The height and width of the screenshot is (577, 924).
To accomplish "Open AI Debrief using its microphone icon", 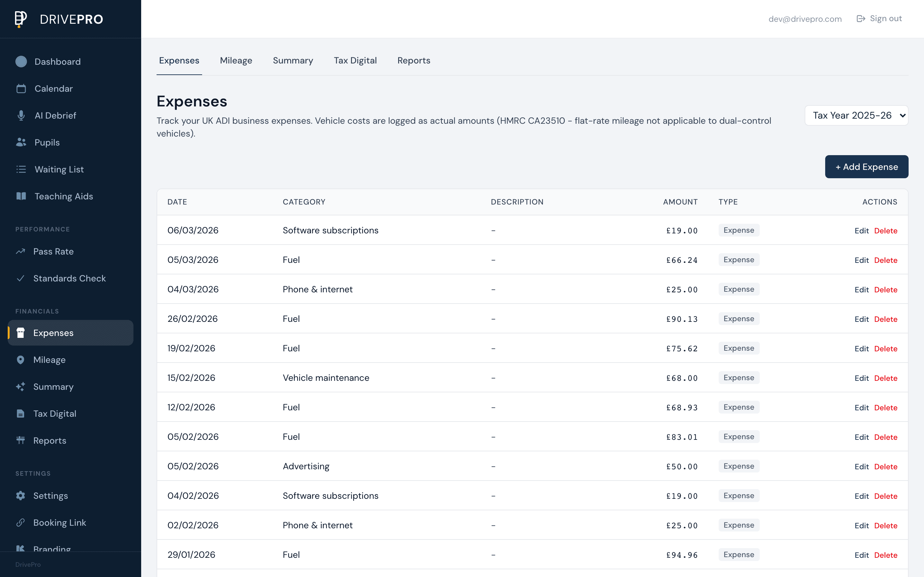I will (x=21, y=115).
